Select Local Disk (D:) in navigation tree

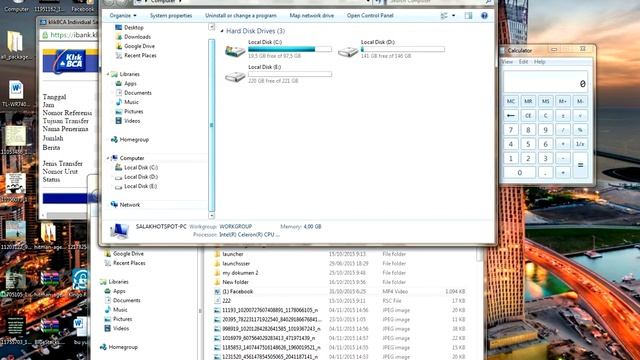136,177
